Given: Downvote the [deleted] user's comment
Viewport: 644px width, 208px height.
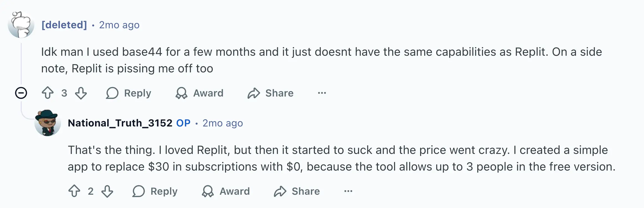Looking at the screenshot, I should (x=80, y=93).
